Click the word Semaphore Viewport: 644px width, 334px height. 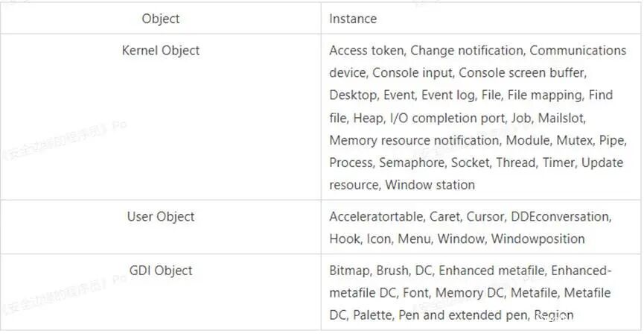click(412, 163)
